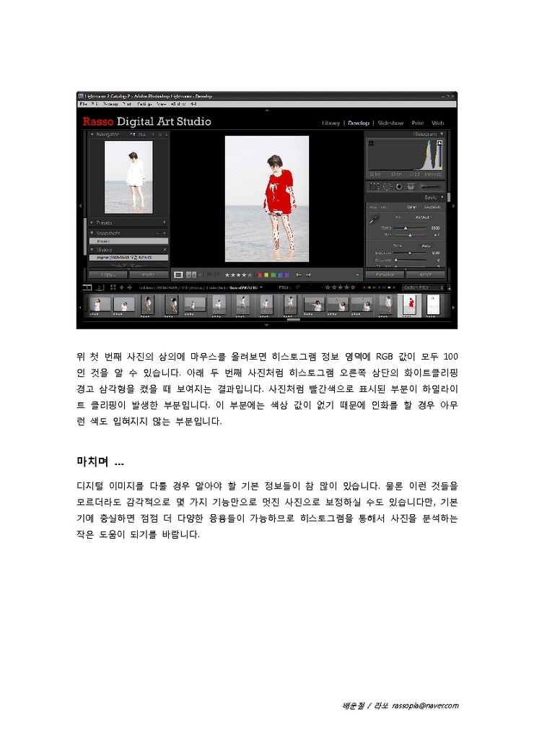Click the Before/After view icon
The image size is (534, 756).
tap(191, 275)
